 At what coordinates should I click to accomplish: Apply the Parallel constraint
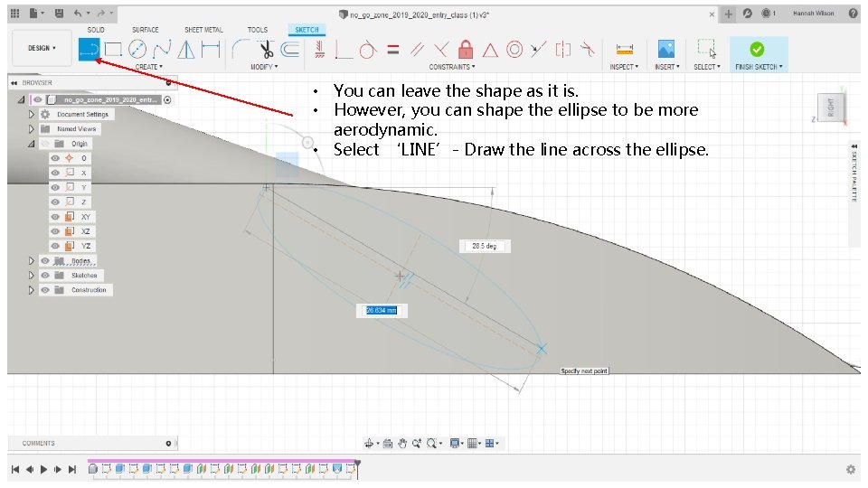point(418,50)
